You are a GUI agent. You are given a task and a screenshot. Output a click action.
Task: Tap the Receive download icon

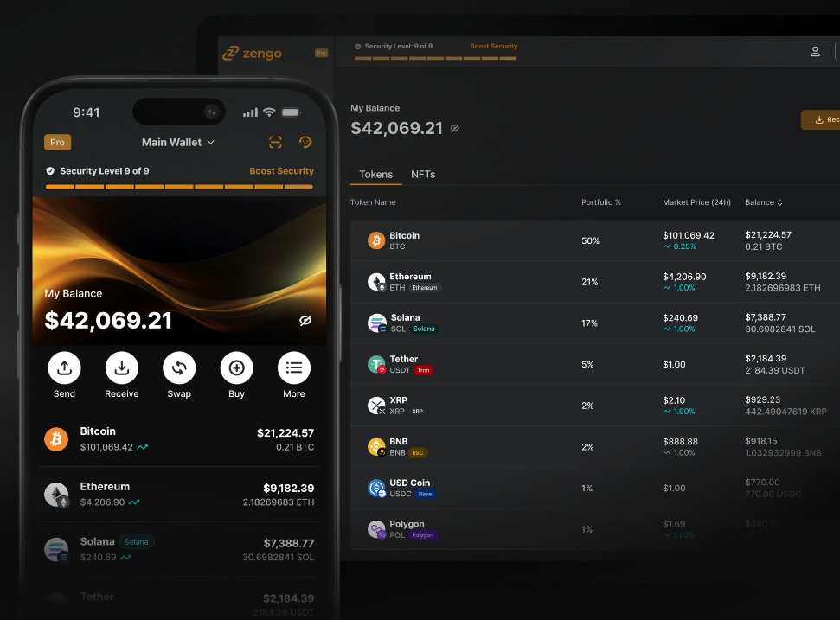pos(122,368)
